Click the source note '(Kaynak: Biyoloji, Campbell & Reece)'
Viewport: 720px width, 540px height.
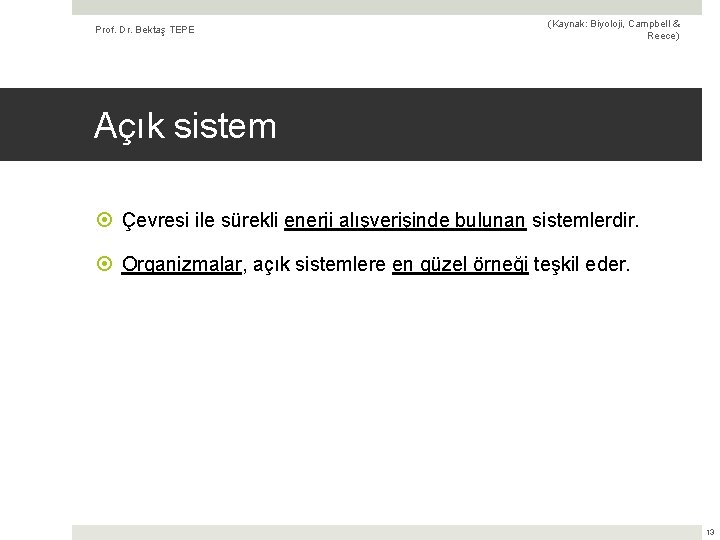[613, 29]
